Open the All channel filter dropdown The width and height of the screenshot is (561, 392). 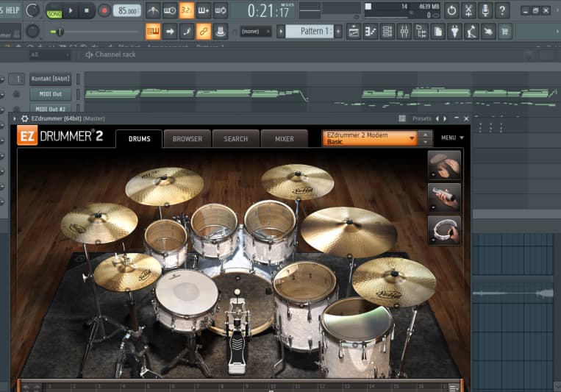click(50, 54)
